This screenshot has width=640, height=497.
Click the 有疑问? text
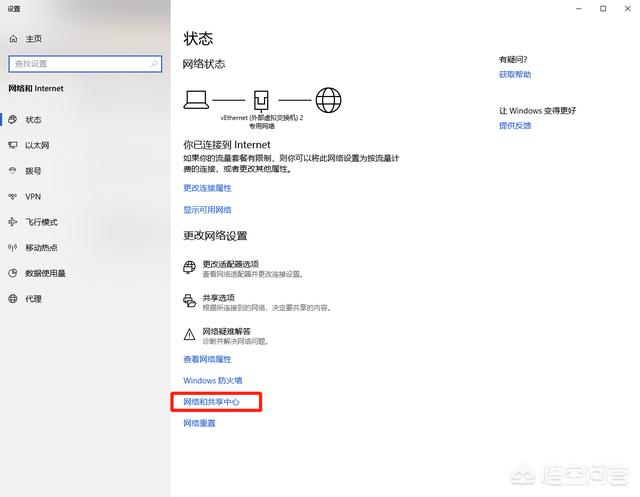513,60
